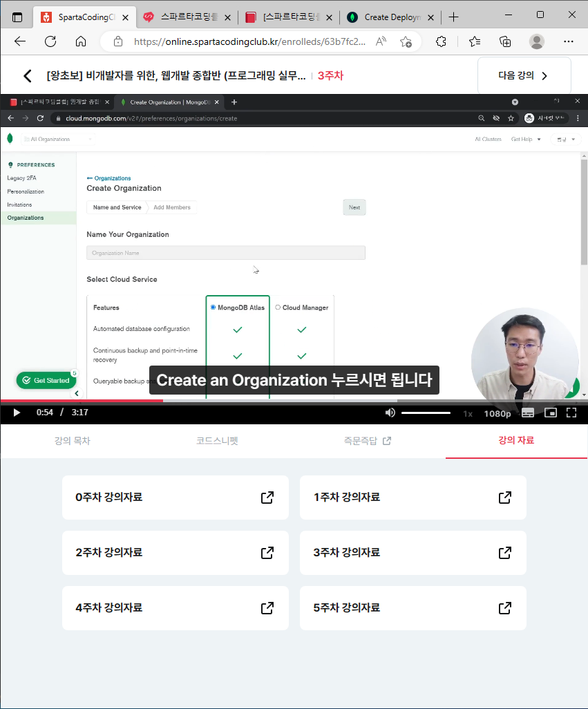
Task: Enable picture-in-picture mode
Action: click(x=550, y=413)
